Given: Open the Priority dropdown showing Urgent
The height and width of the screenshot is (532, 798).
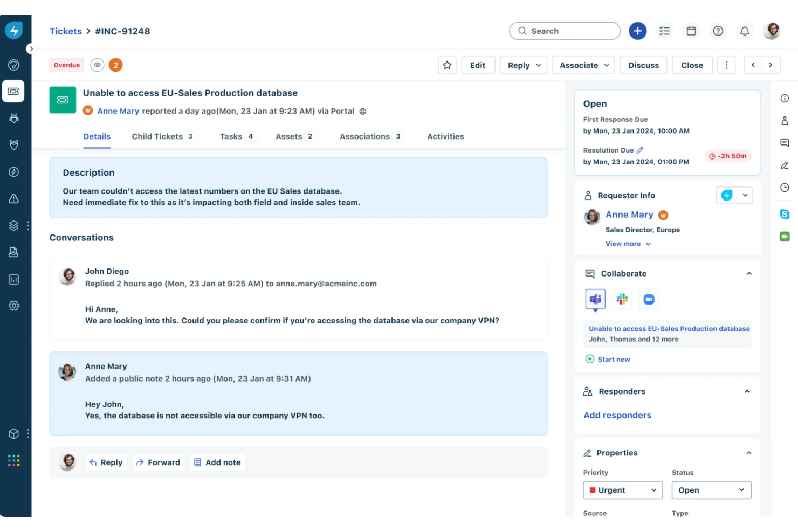Looking at the screenshot, I should (623, 490).
